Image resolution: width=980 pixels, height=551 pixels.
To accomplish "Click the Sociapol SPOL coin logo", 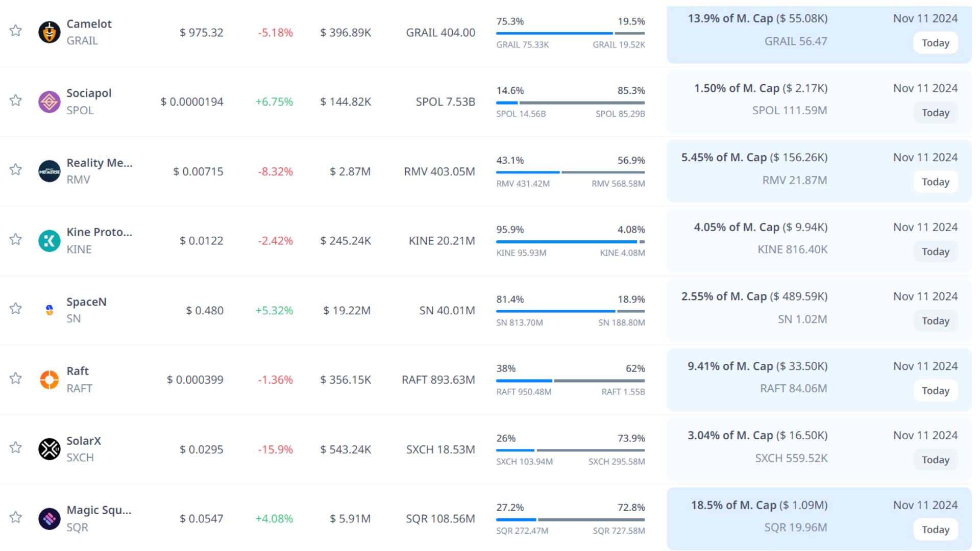I will click(x=50, y=102).
